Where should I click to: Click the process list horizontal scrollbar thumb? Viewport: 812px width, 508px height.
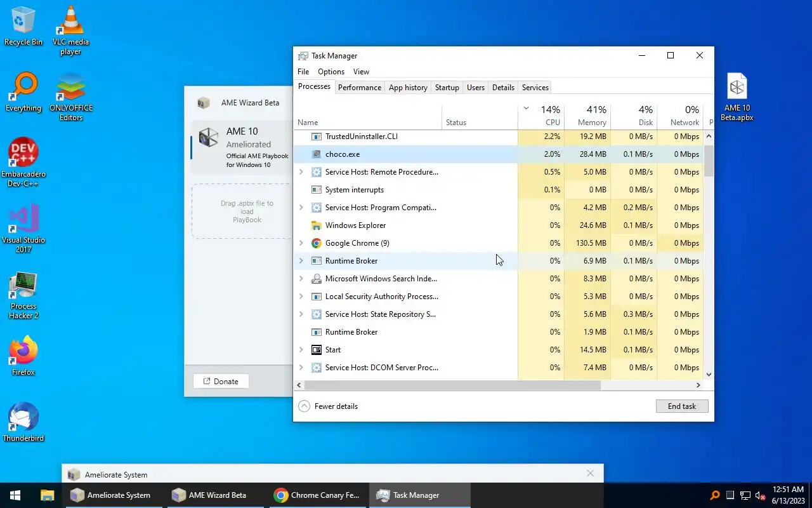pyautogui.click(x=453, y=385)
